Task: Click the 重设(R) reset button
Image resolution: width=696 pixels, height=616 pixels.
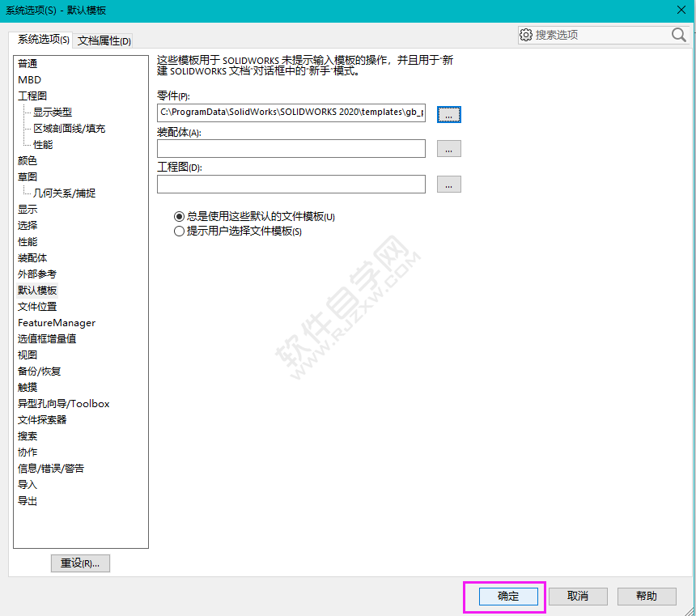Action: (80, 563)
